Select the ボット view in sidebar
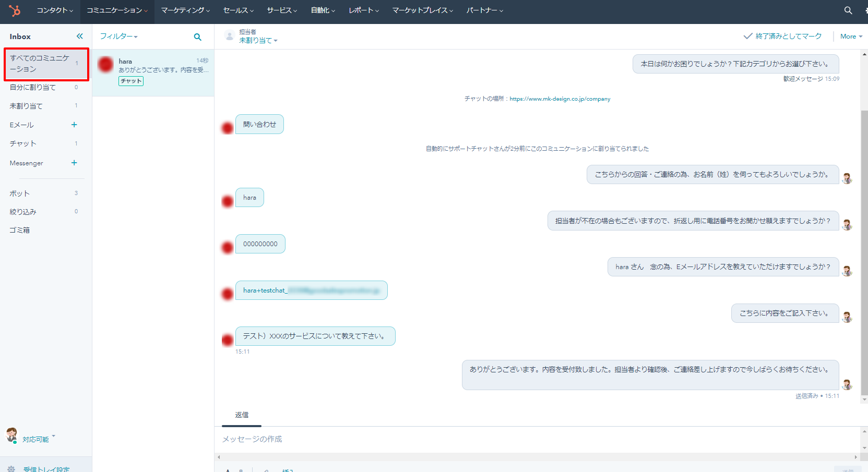Screen dimensions: 868x472 pos(20,193)
